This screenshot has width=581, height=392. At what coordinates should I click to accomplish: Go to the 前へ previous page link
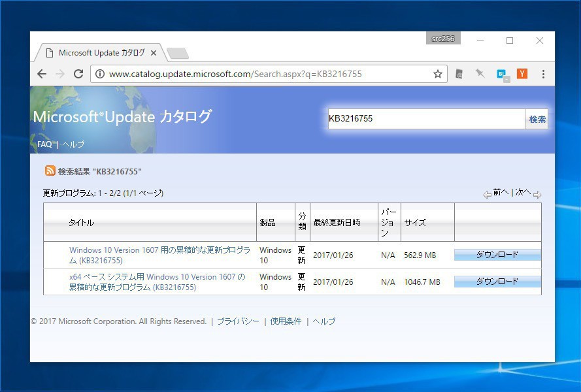click(x=501, y=192)
